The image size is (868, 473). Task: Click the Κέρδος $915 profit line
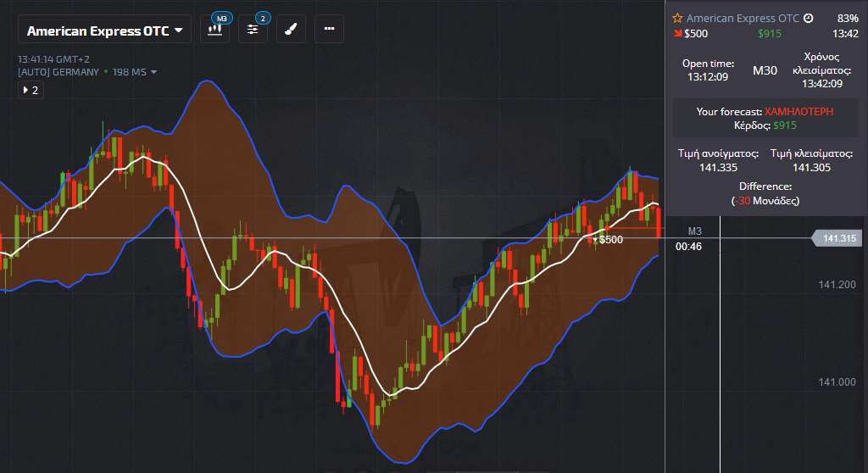(765, 125)
